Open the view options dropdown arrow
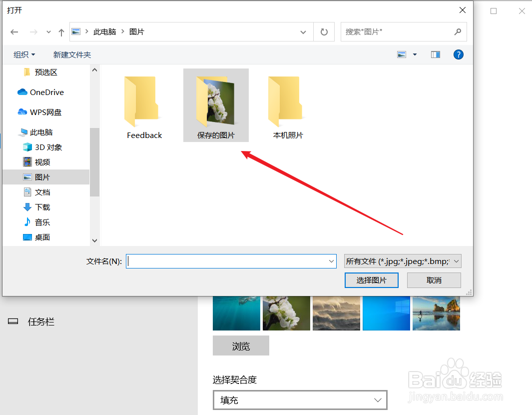The width and height of the screenshot is (532, 415). click(x=415, y=54)
